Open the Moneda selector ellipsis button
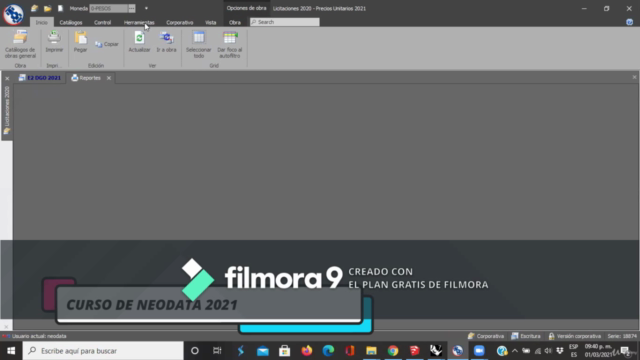 [x=131, y=8]
